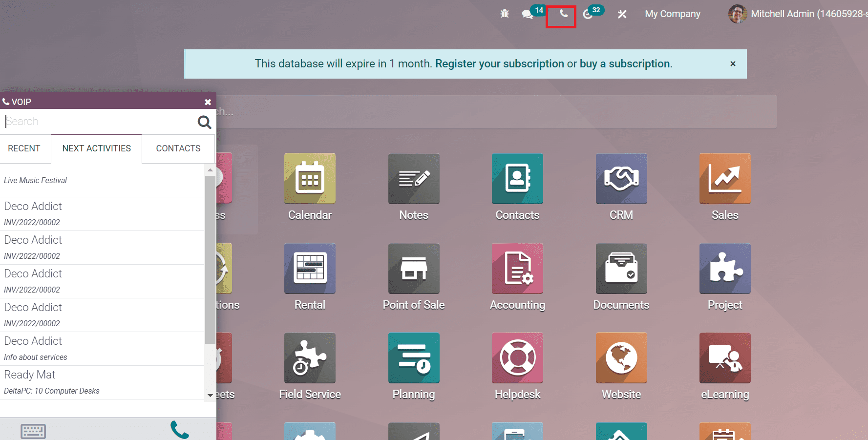This screenshot has width=868, height=440.
Task: Open the VOIP keypad keyboard icon
Action: point(33,431)
